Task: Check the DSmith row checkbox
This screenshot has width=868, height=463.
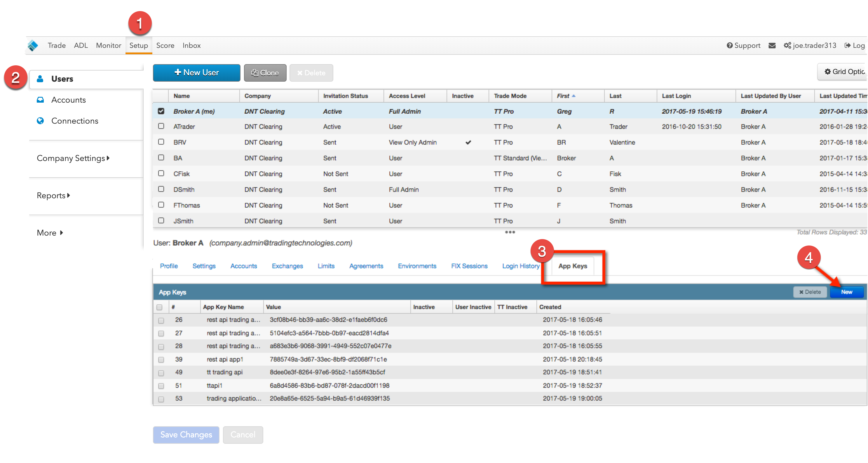Action: point(161,189)
